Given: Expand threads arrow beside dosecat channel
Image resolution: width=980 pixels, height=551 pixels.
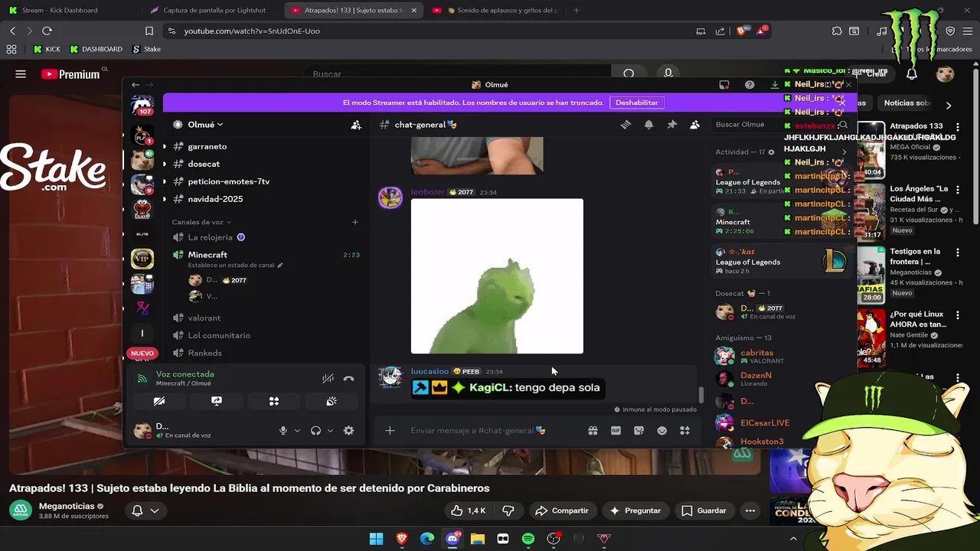Looking at the screenshot, I should [165, 164].
